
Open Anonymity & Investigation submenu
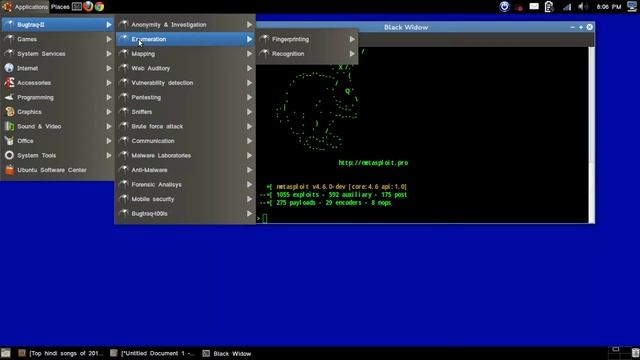point(185,25)
